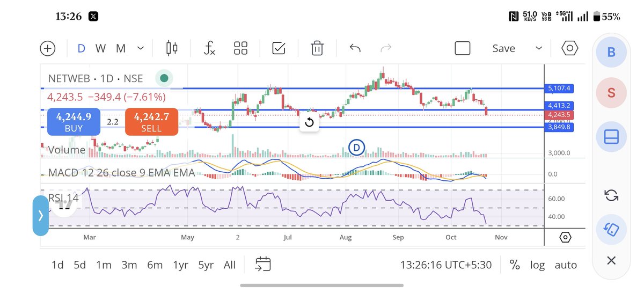Viewport: 644px width, 293px height.
Task: Click the trash remove-drawings icon
Action: tap(317, 48)
